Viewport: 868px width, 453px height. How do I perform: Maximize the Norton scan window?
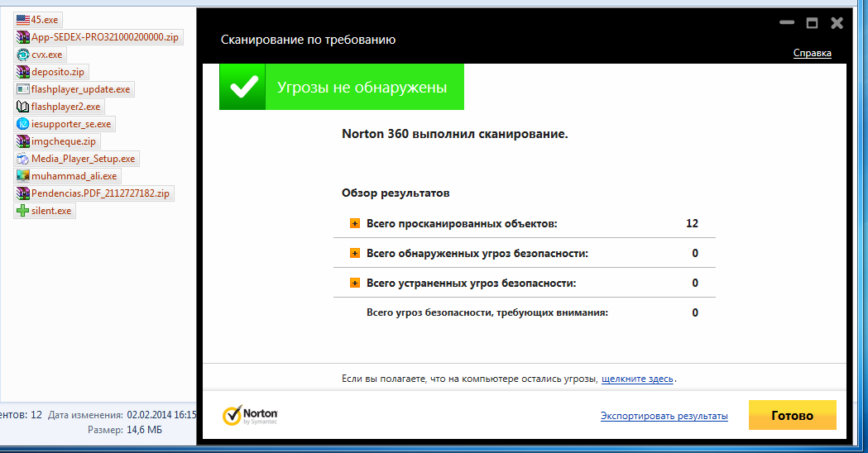click(812, 22)
